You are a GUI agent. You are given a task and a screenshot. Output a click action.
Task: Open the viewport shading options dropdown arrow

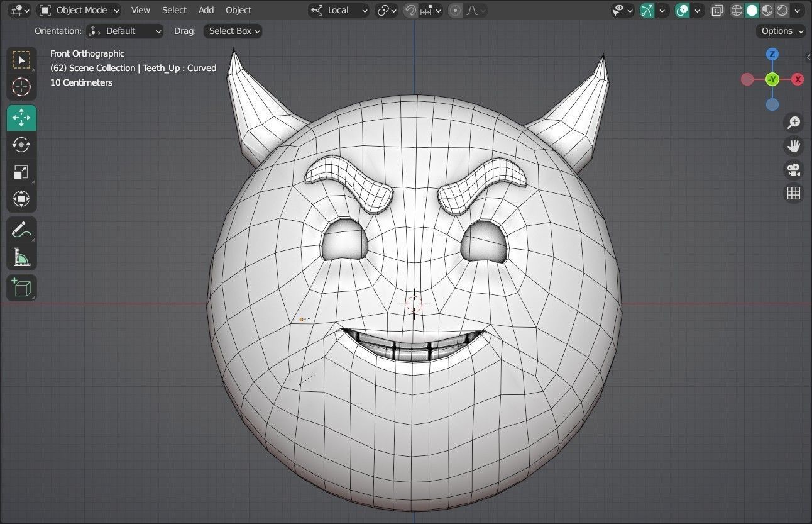pyautogui.click(x=797, y=10)
